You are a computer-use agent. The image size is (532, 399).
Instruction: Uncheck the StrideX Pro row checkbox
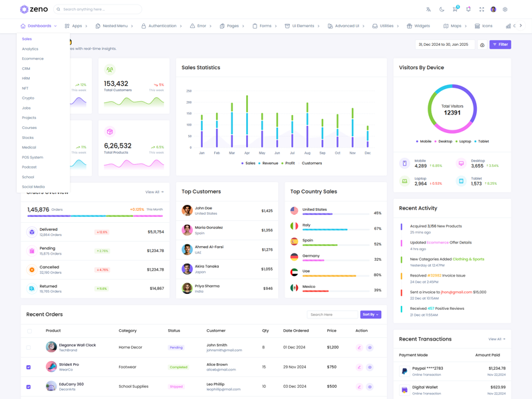pyautogui.click(x=29, y=367)
